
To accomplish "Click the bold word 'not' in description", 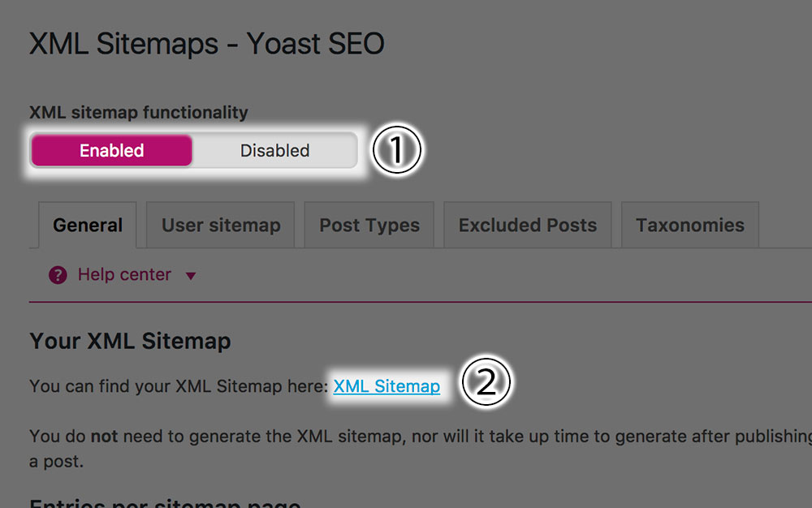I will point(104,436).
